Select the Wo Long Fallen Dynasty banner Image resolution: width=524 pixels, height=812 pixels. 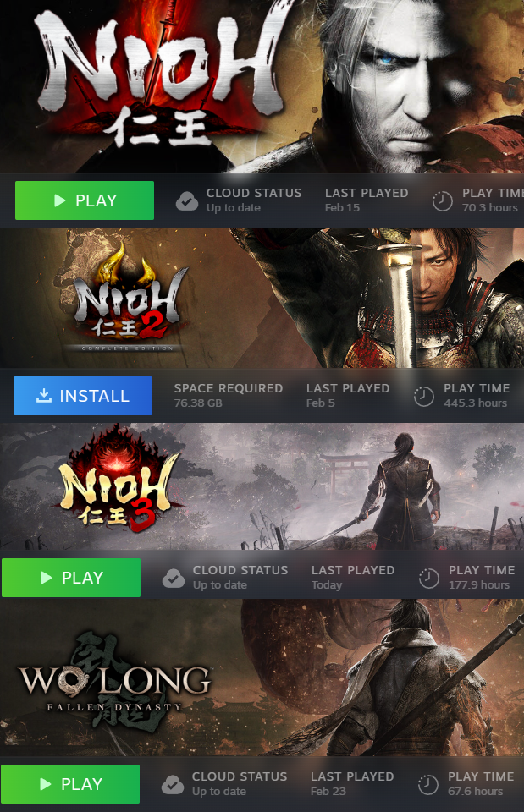[262, 678]
